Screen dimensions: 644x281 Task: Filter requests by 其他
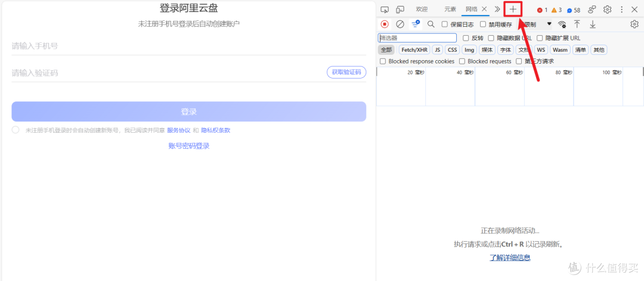[x=599, y=49]
